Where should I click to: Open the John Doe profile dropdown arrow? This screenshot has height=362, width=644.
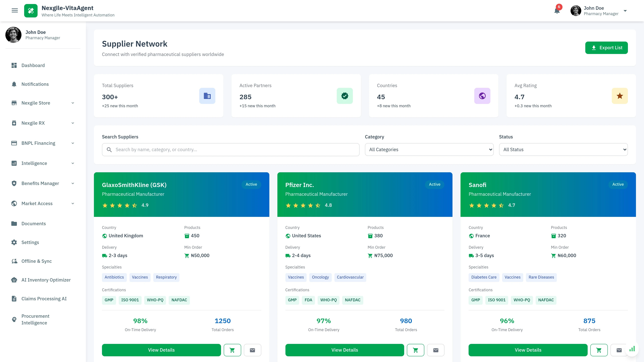coord(625,11)
